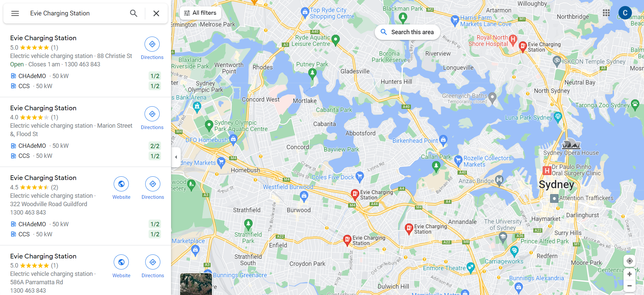Viewport: 644px width, 295px height.
Task: Clear the Evie Charging Station search
Action: coord(156,13)
